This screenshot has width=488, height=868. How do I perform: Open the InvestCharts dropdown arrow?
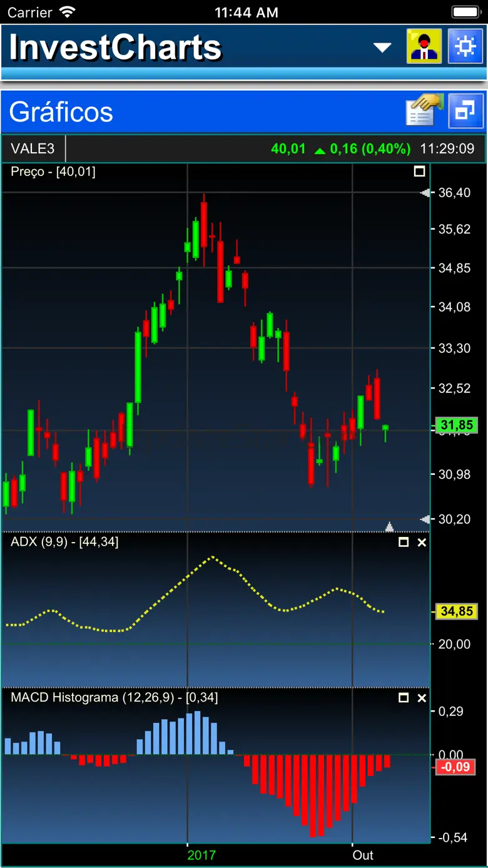(382, 48)
